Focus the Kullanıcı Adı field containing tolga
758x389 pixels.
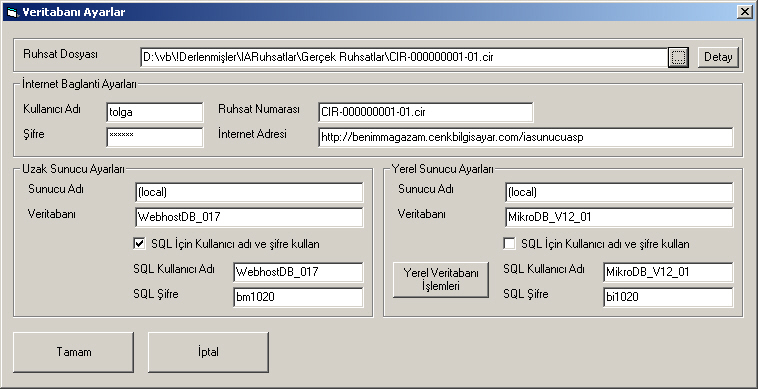pyautogui.click(x=155, y=112)
